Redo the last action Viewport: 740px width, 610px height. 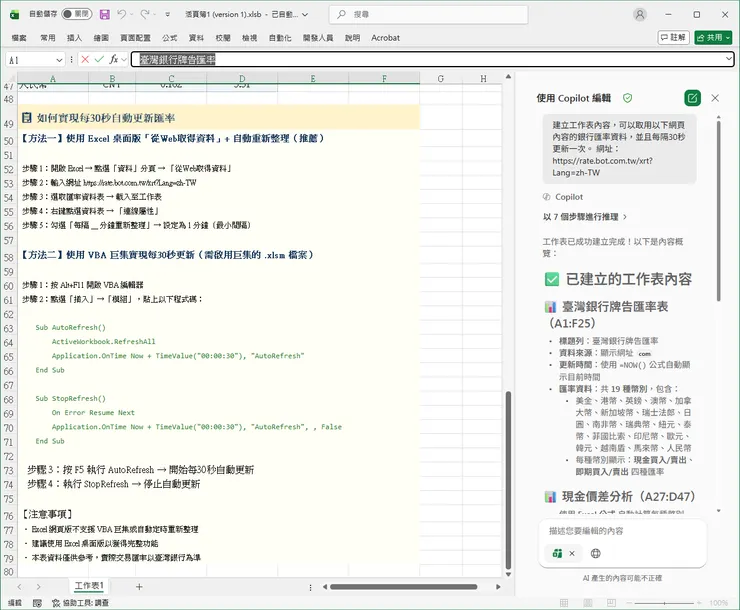[x=145, y=15]
